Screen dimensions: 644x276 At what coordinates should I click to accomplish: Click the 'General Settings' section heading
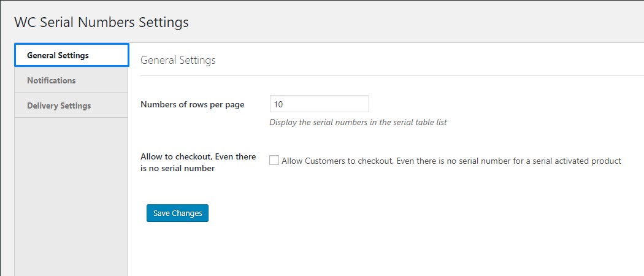coord(178,60)
